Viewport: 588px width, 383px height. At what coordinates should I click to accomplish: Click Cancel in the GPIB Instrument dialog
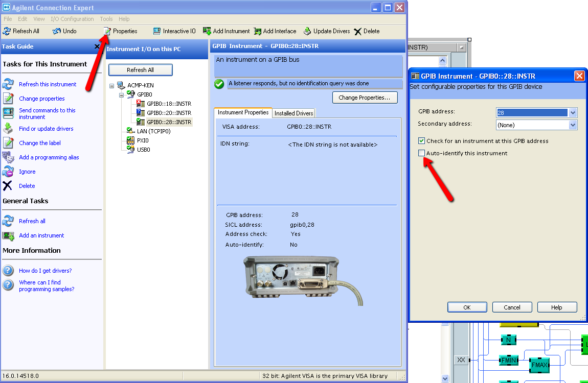tap(512, 307)
